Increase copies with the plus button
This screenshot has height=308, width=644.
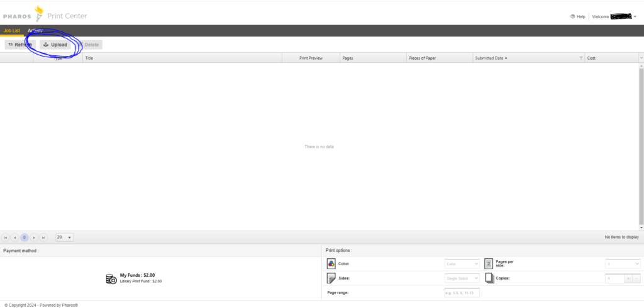[x=628, y=278]
